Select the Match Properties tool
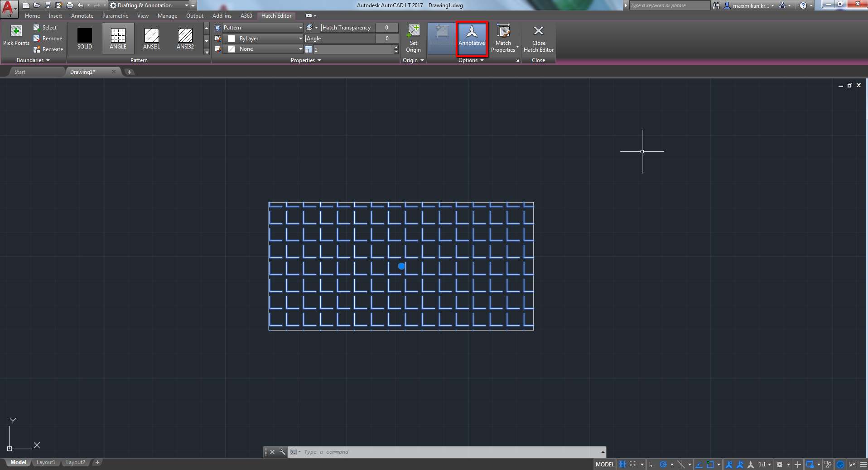This screenshot has width=868, height=470. tap(503, 39)
